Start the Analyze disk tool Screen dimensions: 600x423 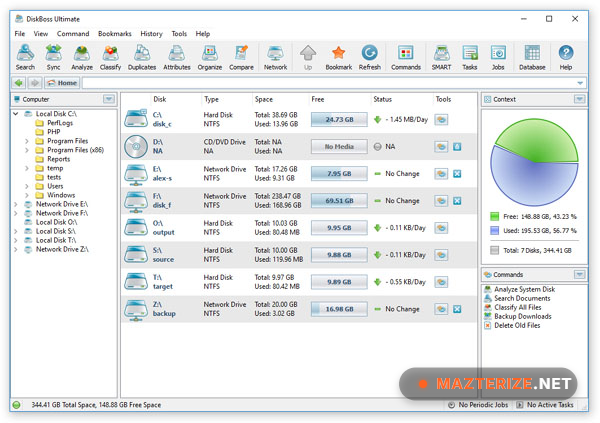pos(82,57)
